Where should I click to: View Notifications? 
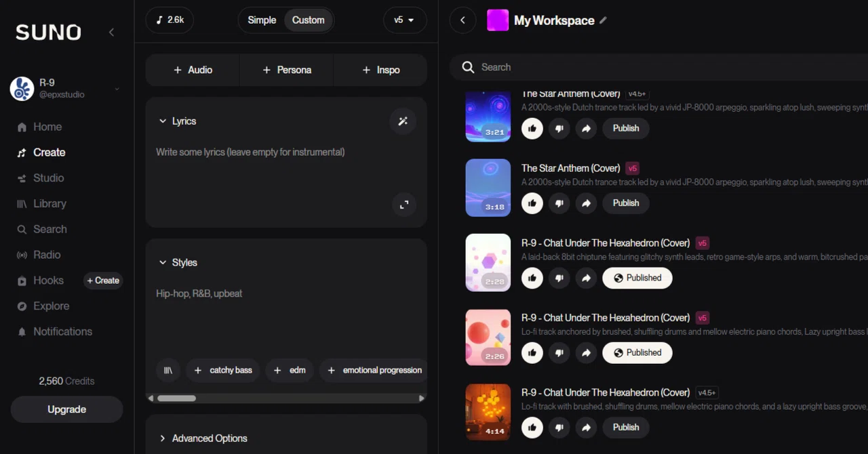pyautogui.click(x=54, y=331)
